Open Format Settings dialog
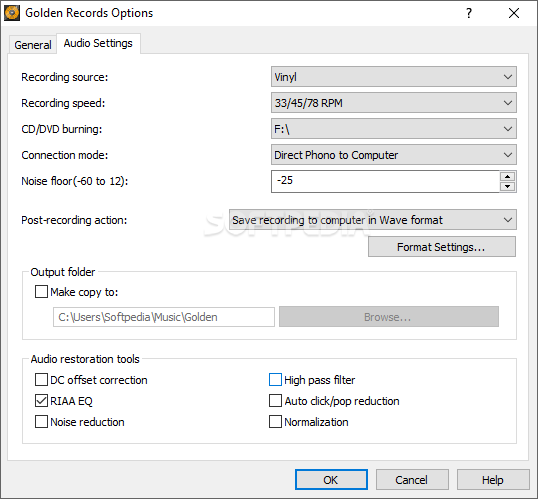The width and height of the screenshot is (538, 499). point(442,247)
